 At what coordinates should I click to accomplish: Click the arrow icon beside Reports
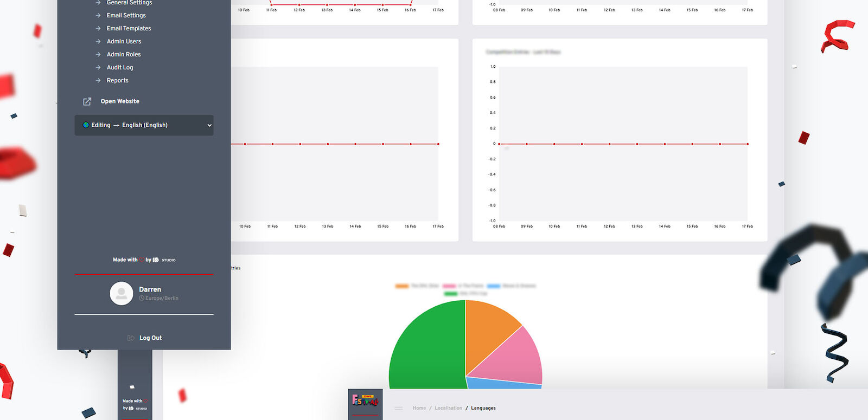tap(98, 81)
